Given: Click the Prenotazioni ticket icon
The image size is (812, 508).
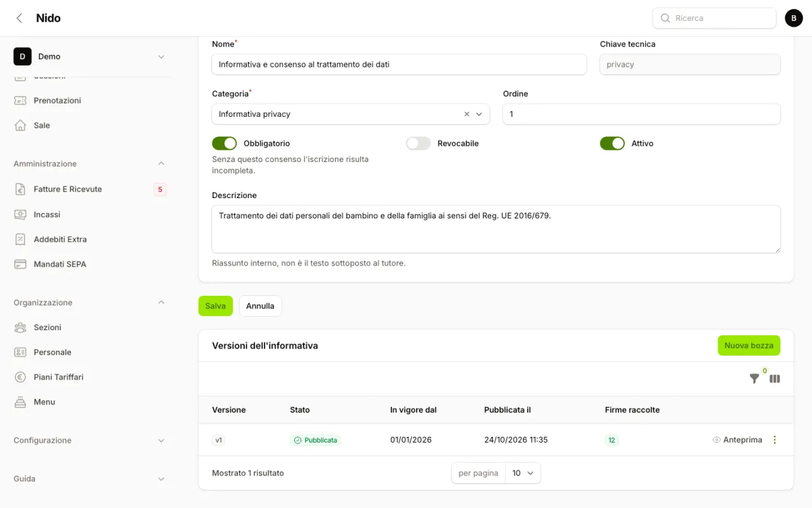Looking at the screenshot, I should (20, 100).
